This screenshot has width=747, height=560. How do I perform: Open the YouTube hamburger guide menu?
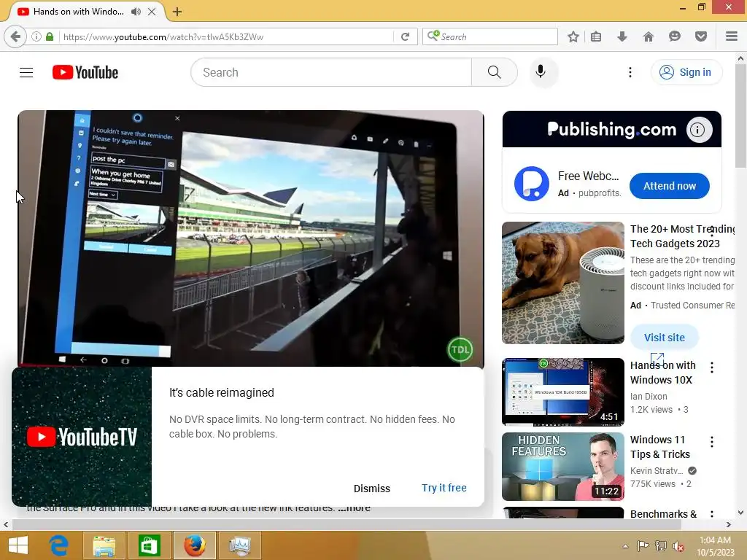pos(26,72)
